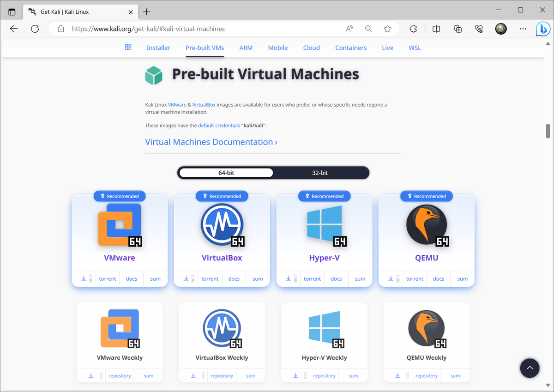View VMware card sum checksum
This screenshot has height=392, width=554.
pyautogui.click(x=156, y=278)
